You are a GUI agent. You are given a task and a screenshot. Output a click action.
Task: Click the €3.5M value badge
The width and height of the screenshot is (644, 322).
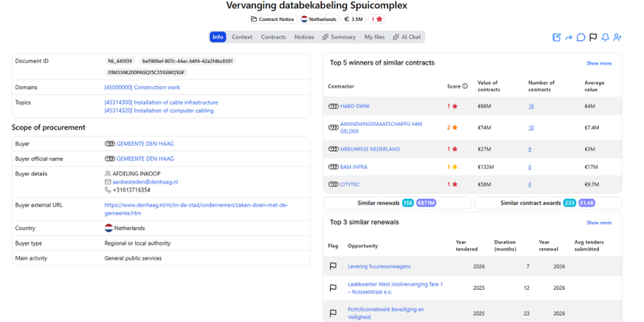coord(353,19)
